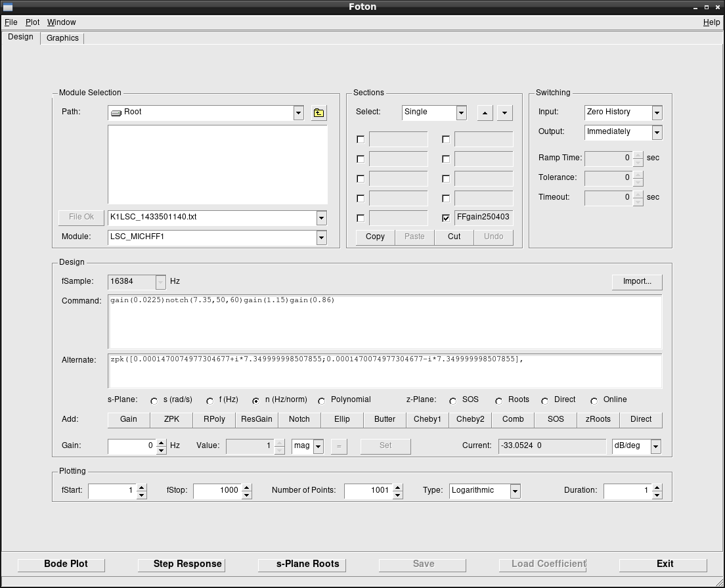This screenshot has width=725, height=588.
Task: Click the Bode Plot button
Action: click(61, 564)
